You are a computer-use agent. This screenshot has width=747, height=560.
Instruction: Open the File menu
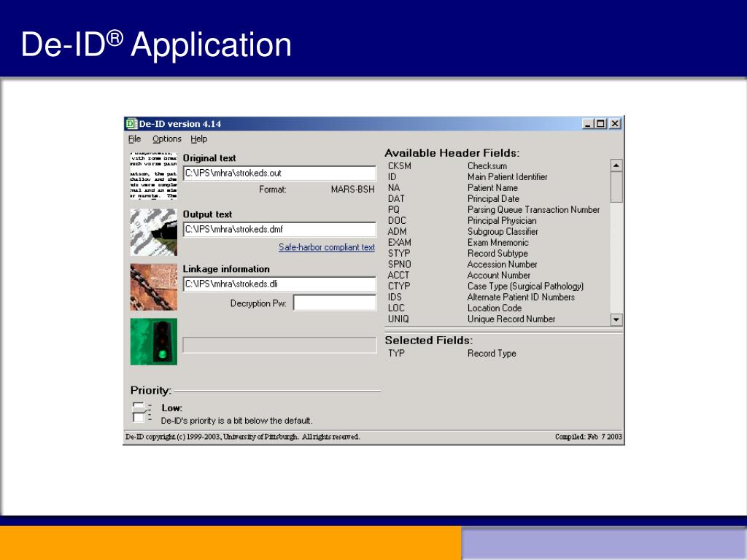pos(134,139)
